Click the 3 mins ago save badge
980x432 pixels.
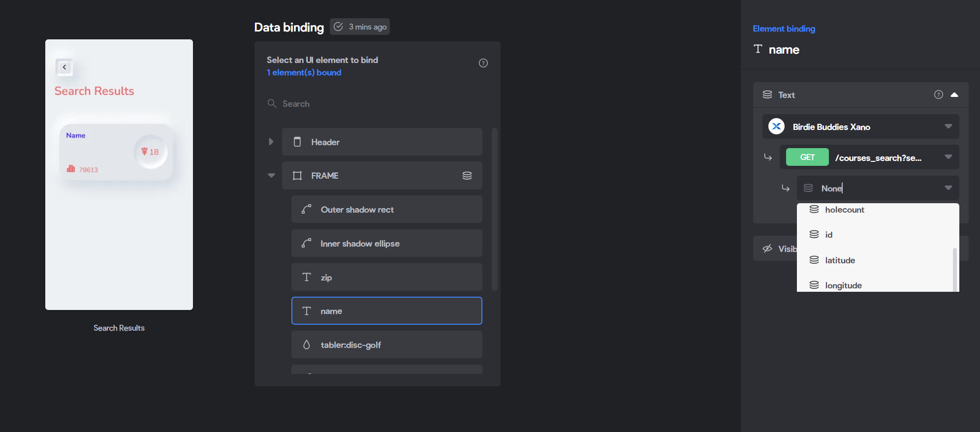pyautogui.click(x=360, y=27)
